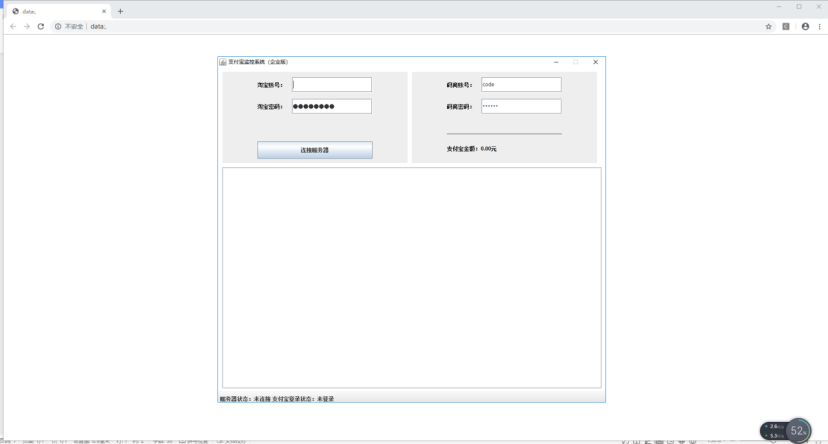Click the extension icon beside the bookmark star
The image size is (828, 444).
pyautogui.click(x=786, y=26)
